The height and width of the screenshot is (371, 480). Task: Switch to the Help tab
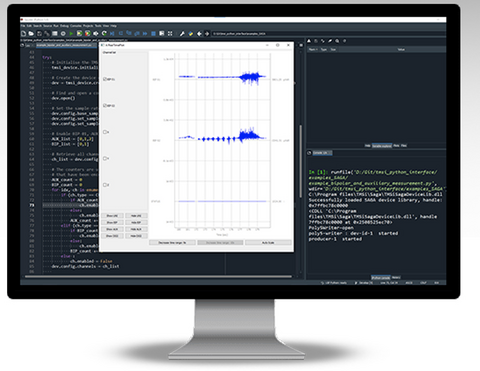coord(367,146)
